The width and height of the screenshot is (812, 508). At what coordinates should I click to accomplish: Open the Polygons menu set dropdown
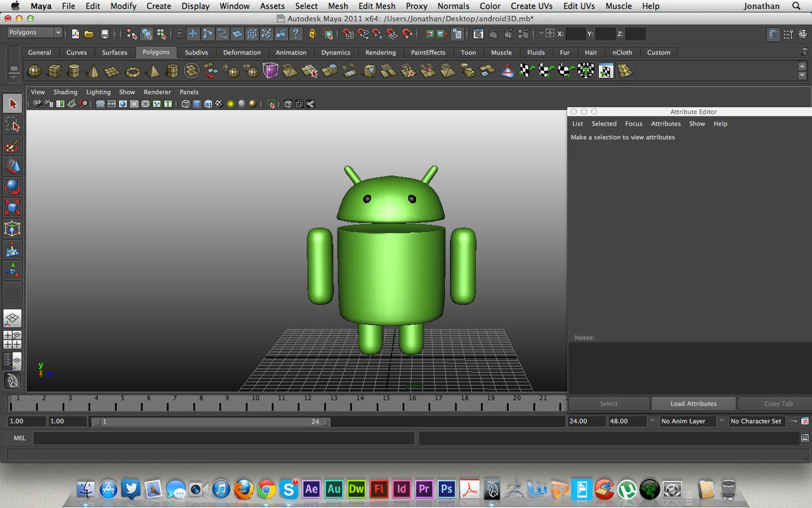(x=34, y=32)
